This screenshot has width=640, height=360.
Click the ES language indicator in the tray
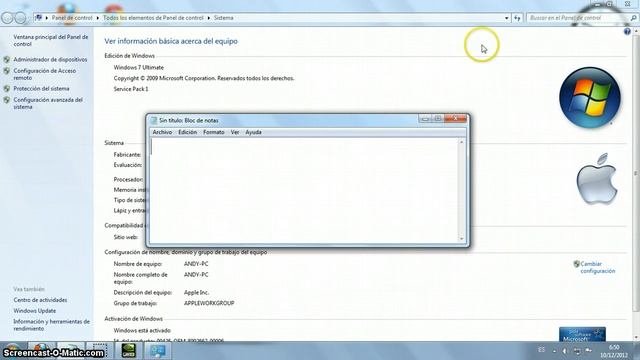click(541, 350)
